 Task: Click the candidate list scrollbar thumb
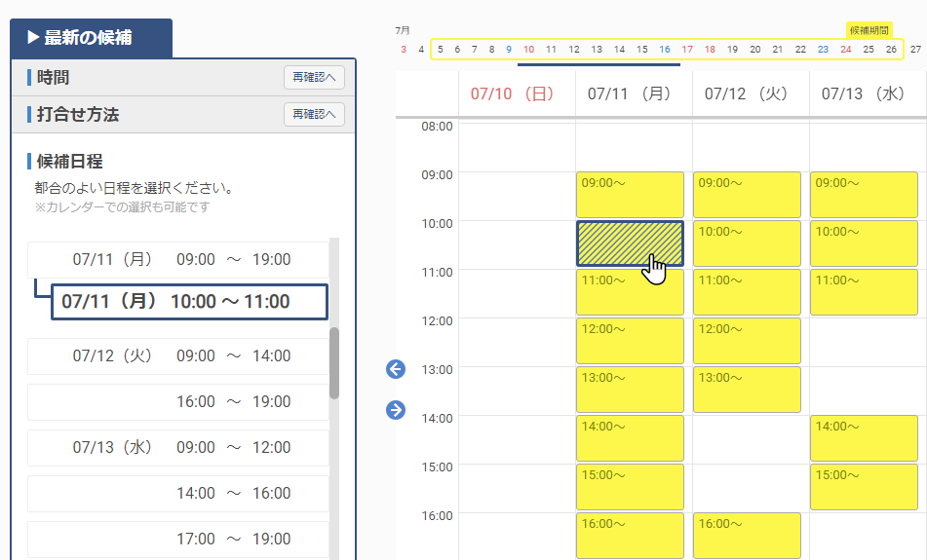click(334, 362)
